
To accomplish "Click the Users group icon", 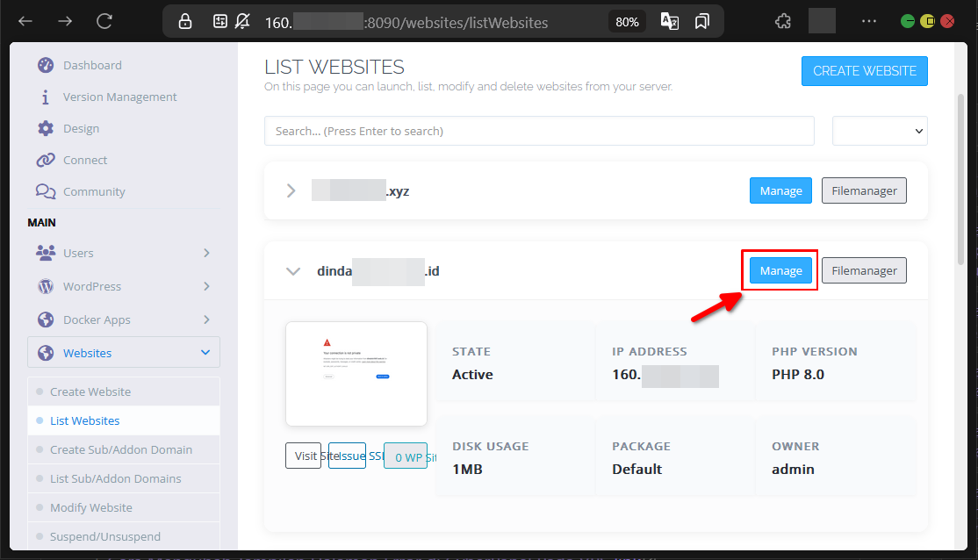I will 46,253.
